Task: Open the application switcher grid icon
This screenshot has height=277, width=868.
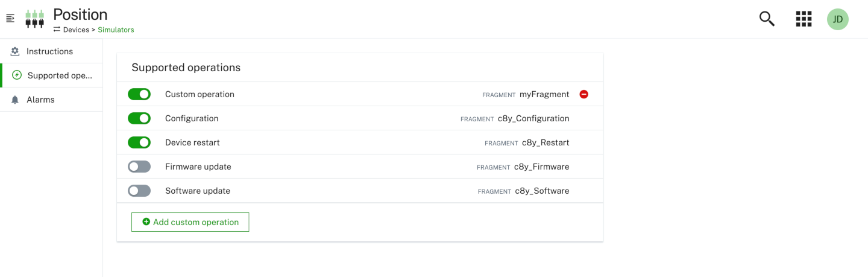Action: click(804, 19)
